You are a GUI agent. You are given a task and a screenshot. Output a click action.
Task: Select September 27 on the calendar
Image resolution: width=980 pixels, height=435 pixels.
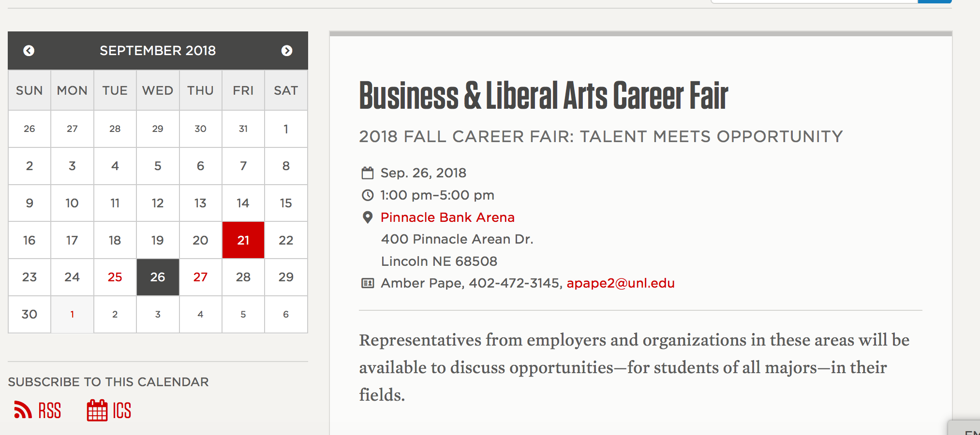coord(200,277)
